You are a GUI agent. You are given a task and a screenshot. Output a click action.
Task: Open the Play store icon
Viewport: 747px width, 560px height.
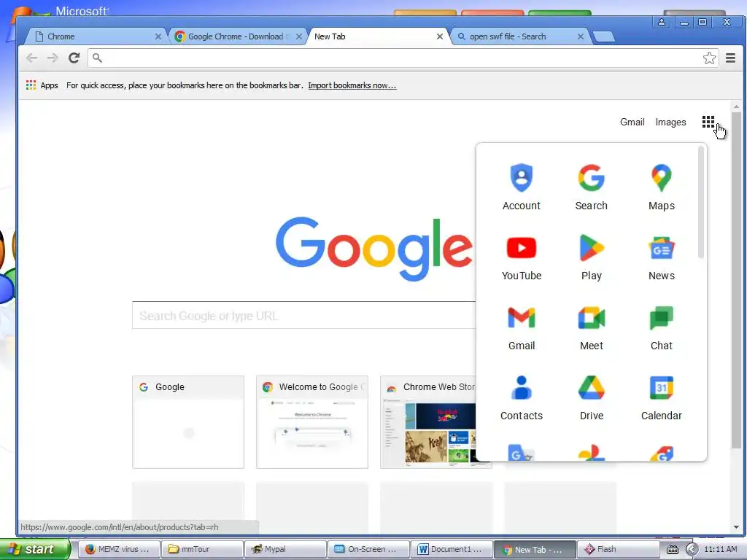(x=591, y=257)
